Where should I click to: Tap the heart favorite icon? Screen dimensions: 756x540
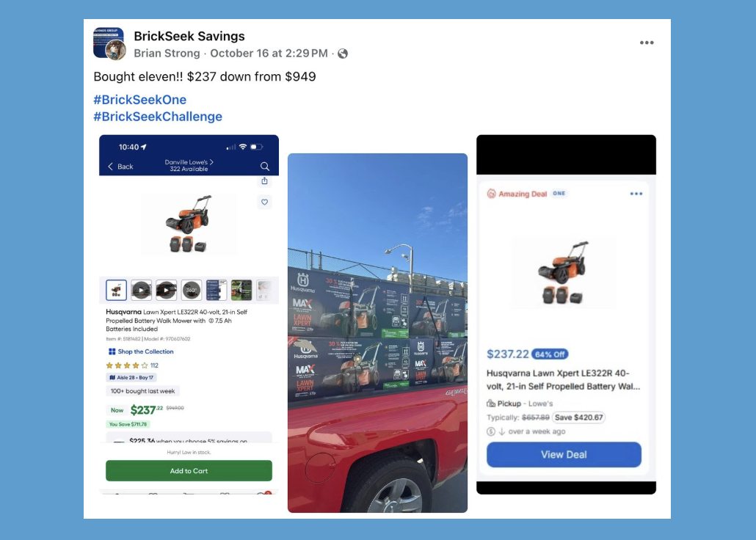264,202
